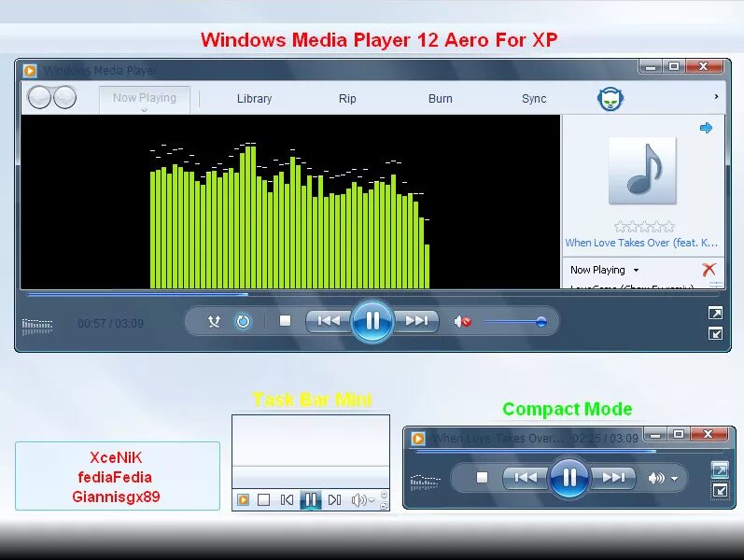Open the Now Playing list dropdown

pyautogui.click(x=605, y=270)
